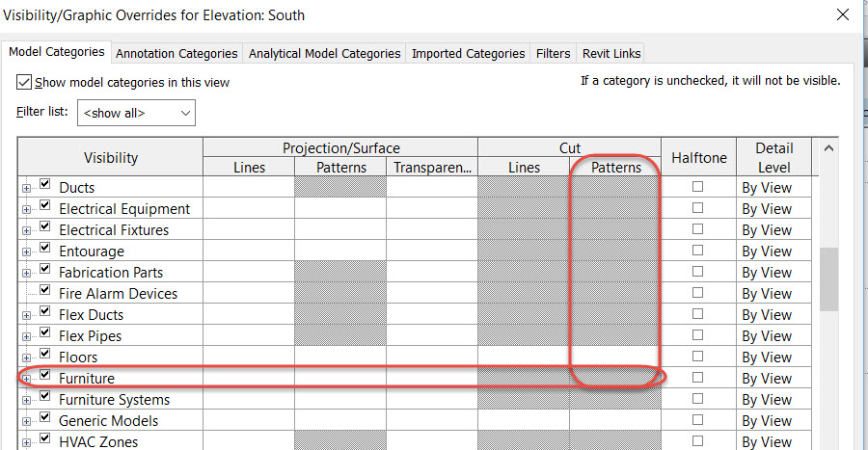The height and width of the screenshot is (450, 868).
Task: Toggle HVAC Zones visibility checkbox
Action: click(x=44, y=437)
